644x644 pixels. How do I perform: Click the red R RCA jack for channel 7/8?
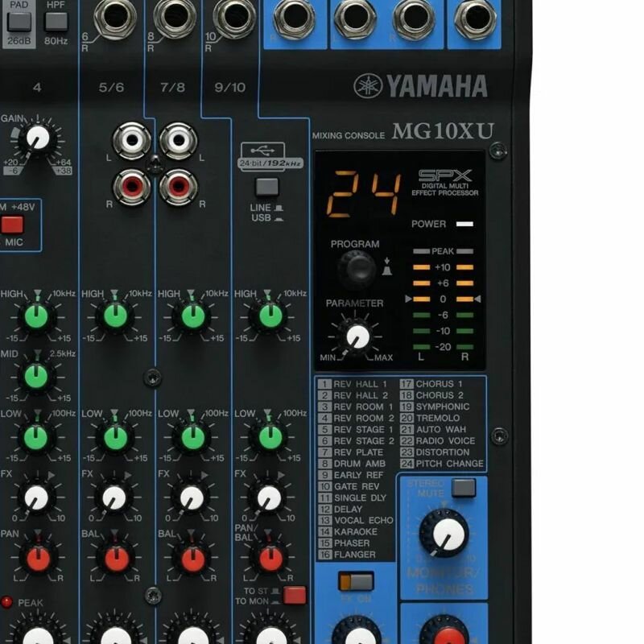179,187
